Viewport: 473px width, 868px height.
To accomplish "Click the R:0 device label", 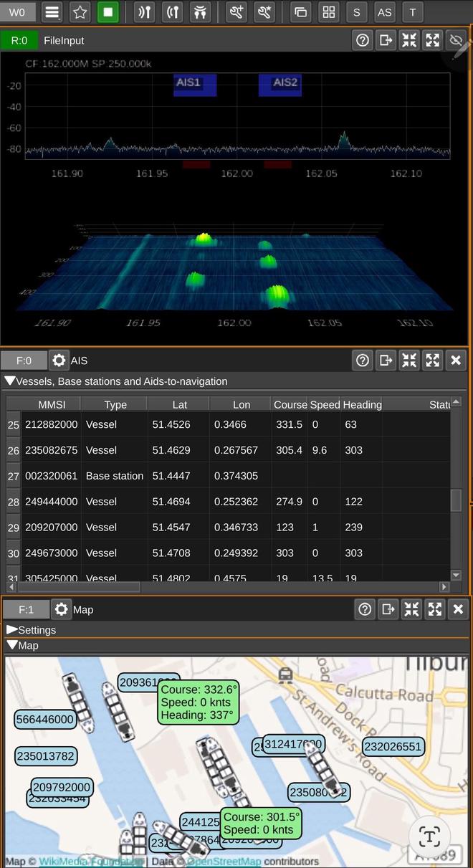I will click(19, 41).
